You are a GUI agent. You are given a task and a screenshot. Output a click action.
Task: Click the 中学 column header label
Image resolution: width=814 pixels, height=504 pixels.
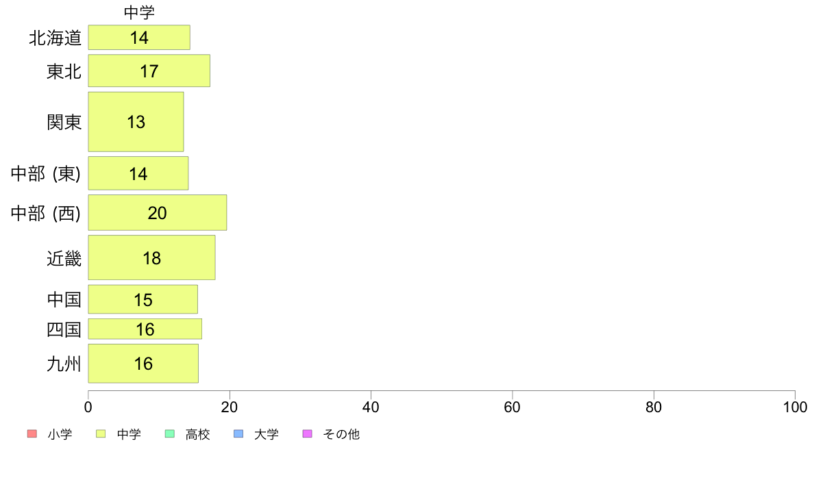click(x=139, y=12)
